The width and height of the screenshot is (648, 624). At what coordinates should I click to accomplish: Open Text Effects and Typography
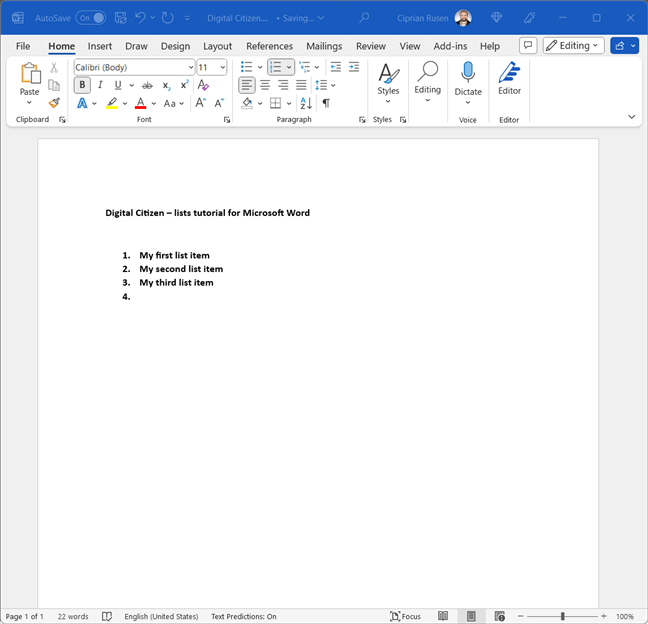click(82, 103)
